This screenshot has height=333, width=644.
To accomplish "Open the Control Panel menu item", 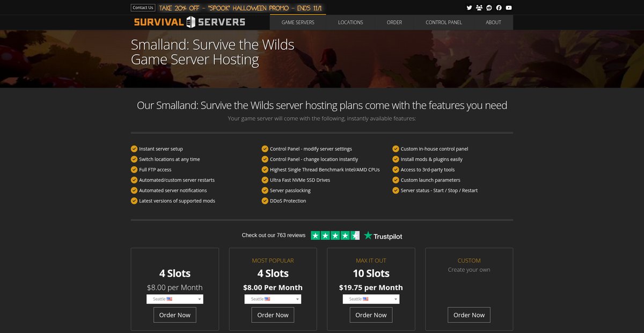I will tap(444, 22).
